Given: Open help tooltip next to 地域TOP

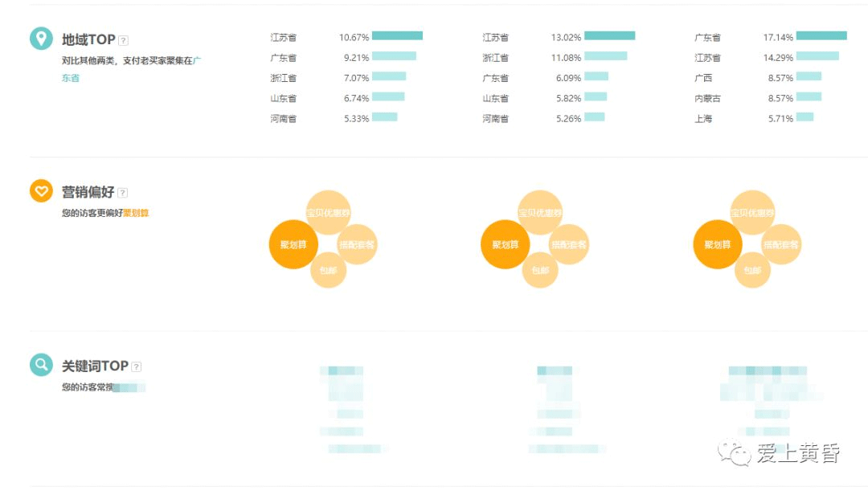Looking at the screenshot, I should tap(123, 40).
